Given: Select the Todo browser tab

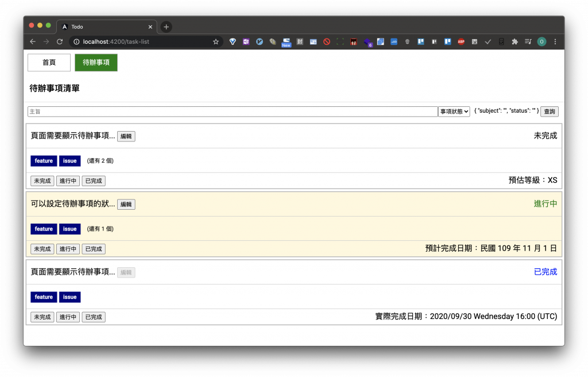Looking at the screenshot, I should 106,27.
